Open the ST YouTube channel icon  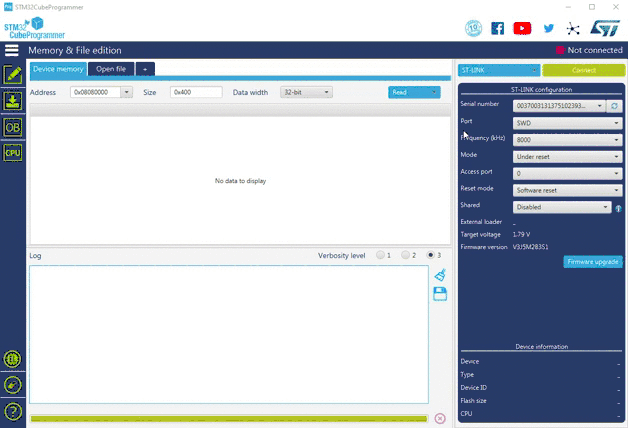click(522, 28)
